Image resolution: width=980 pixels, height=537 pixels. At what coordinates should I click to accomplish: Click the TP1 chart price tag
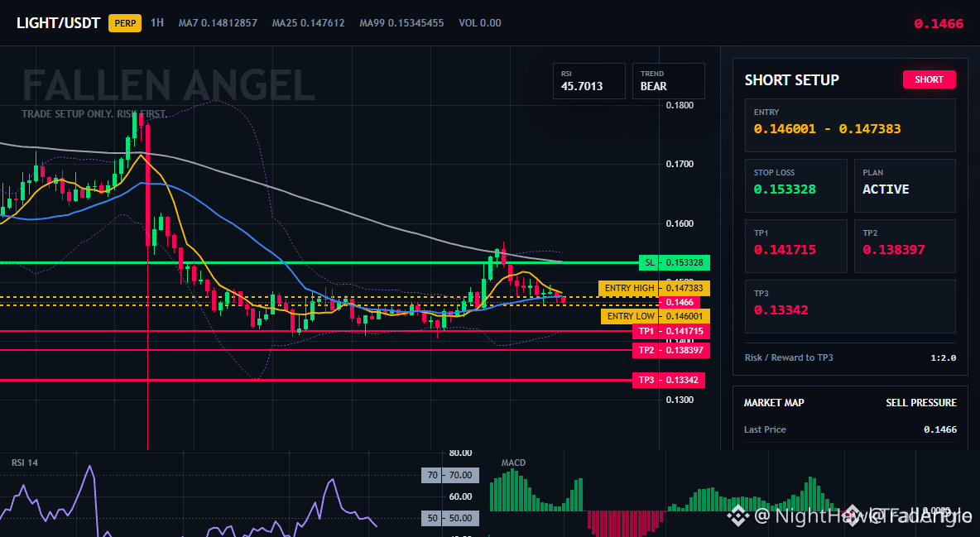click(x=670, y=331)
